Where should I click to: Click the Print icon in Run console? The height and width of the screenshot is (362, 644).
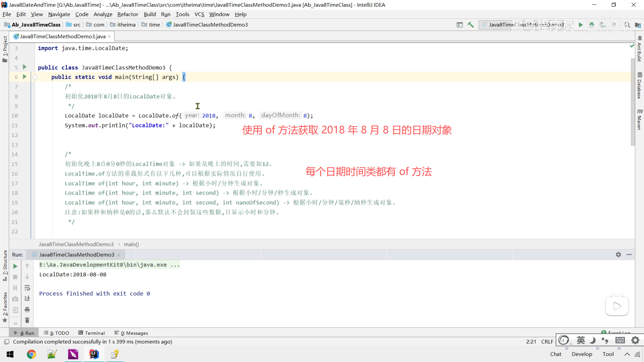(x=27, y=309)
